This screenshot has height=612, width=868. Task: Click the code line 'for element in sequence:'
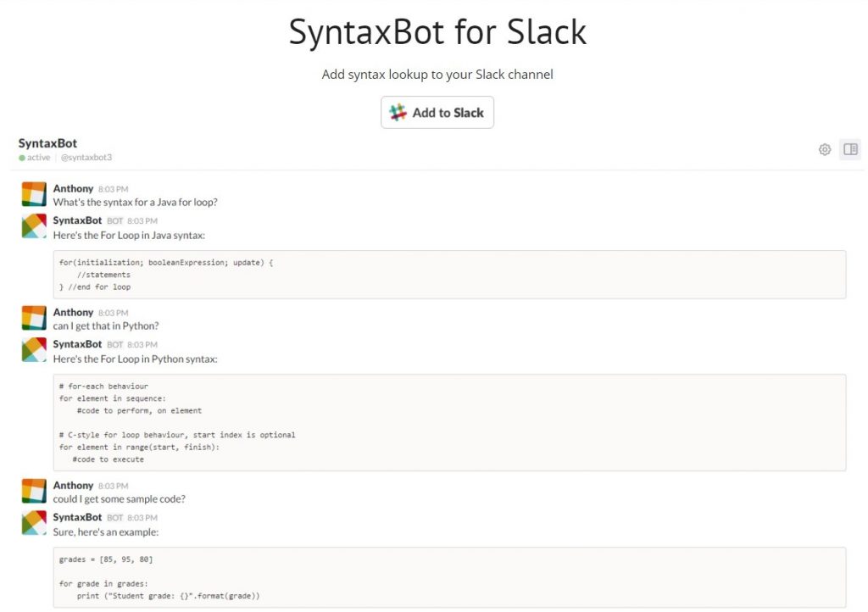113,398
